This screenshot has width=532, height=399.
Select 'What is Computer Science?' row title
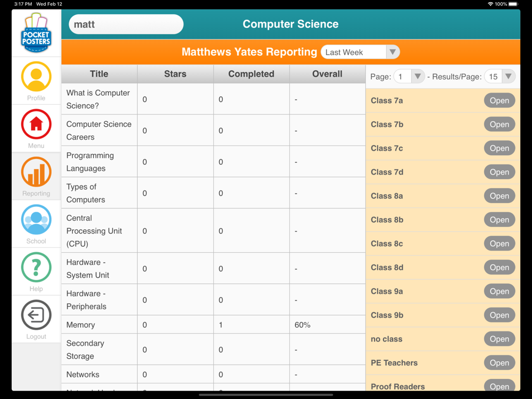[98, 99]
